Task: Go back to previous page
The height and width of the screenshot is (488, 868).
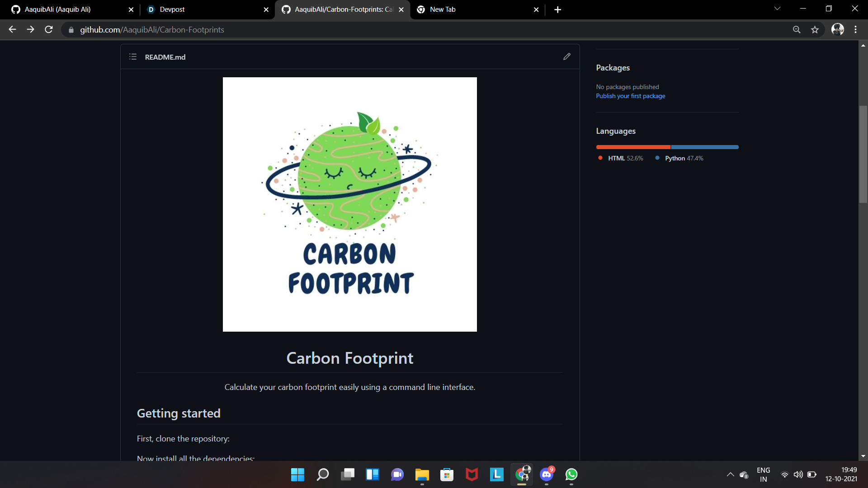Action: click(x=12, y=30)
